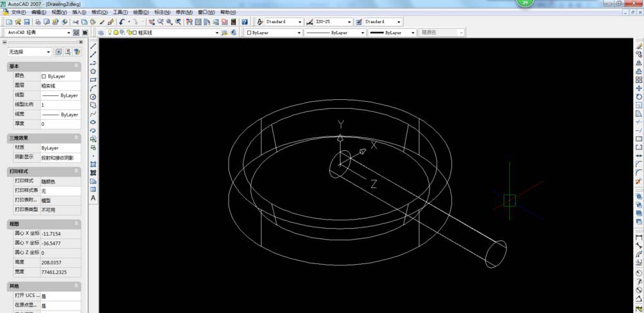
Task: Select the Move tool in modify toolbar
Action: [639, 88]
